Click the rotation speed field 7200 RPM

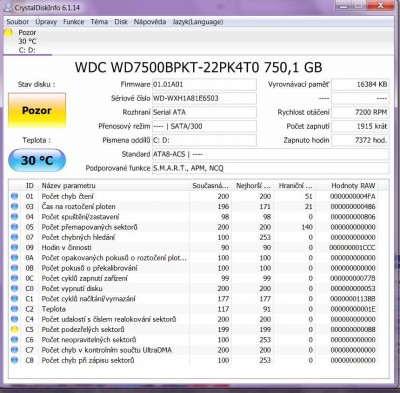point(360,112)
